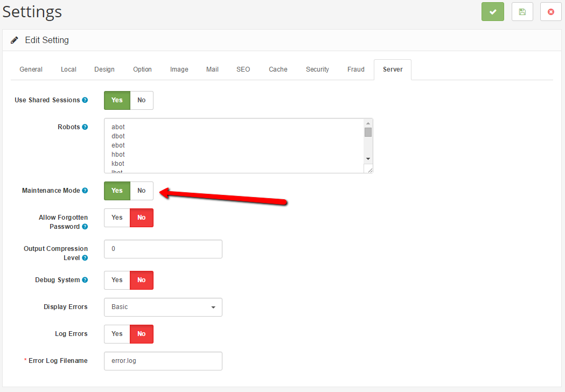Switch to the Local tab
The height and width of the screenshot is (392, 565).
click(x=68, y=69)
